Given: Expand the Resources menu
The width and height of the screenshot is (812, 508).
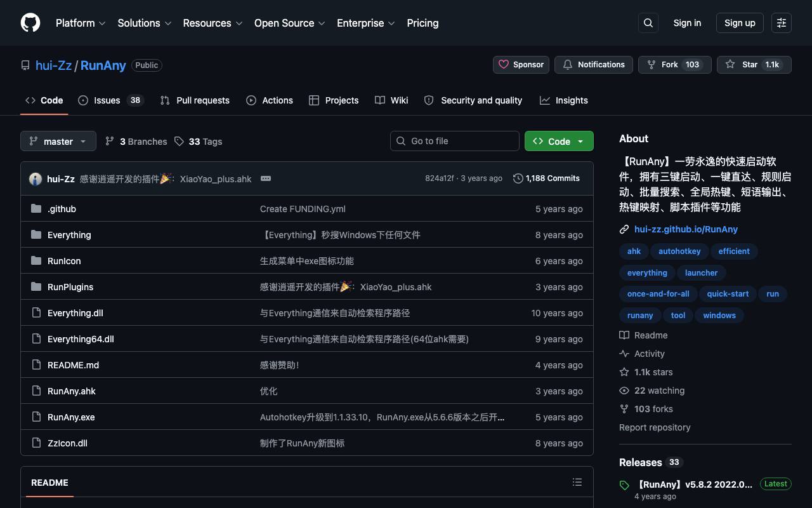Looking at the screenshot, I should [213, 23].
